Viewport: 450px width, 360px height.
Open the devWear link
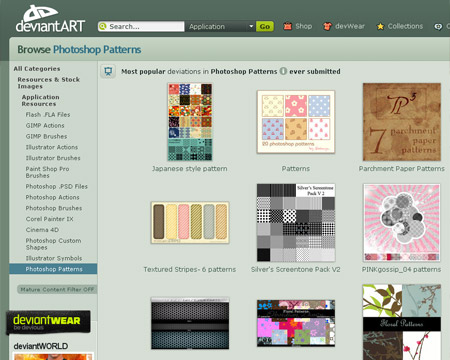pyautogui.click(x=350, y=26)
